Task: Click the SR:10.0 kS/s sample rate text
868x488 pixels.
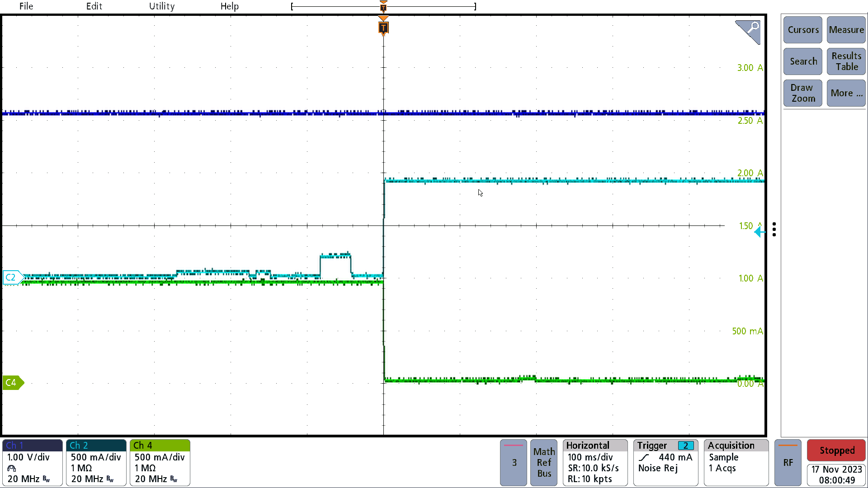Action: click(x=593, y=468)
